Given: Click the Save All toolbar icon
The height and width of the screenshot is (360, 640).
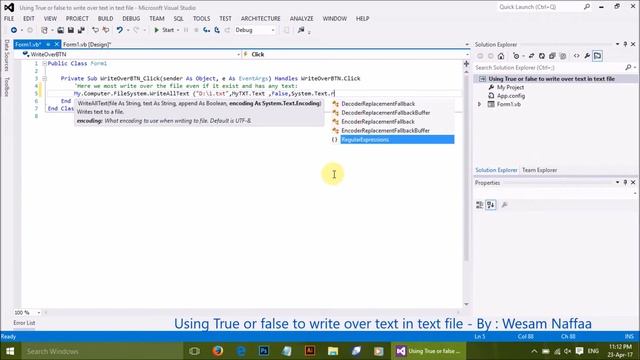Looking at the screenshot, I should pos(81,30).
